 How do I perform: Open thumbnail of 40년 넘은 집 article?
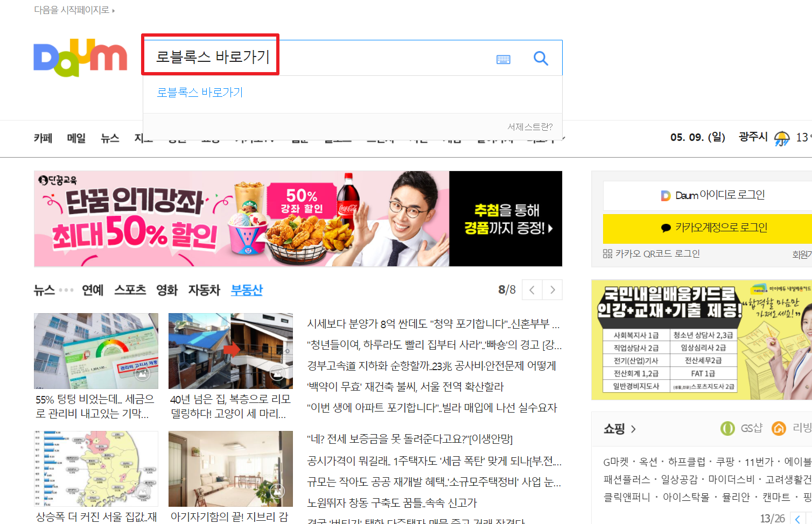230,351
